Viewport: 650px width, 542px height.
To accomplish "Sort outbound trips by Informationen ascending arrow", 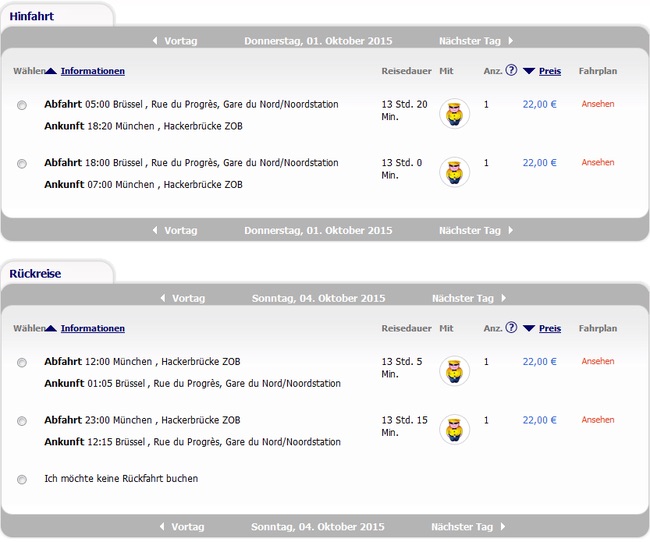I will (51, 71).
